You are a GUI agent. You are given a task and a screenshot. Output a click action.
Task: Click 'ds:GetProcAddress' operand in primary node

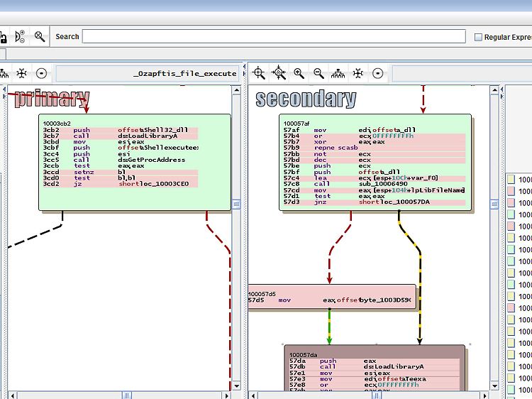pyautogui.click(x=151, y=160)
